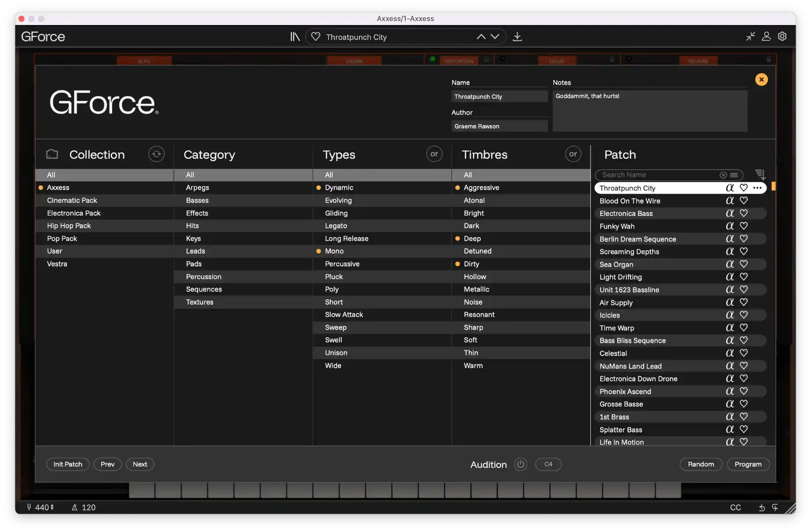Toggle the Timbres 'or' filter mode
Viewport: 811px width, 532px height.
(573, 154)
